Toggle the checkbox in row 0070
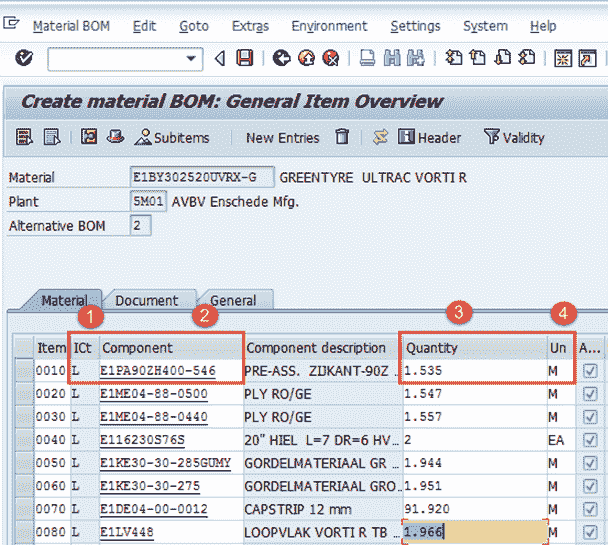Screen dimensions: 608x545 pos(590,509)
